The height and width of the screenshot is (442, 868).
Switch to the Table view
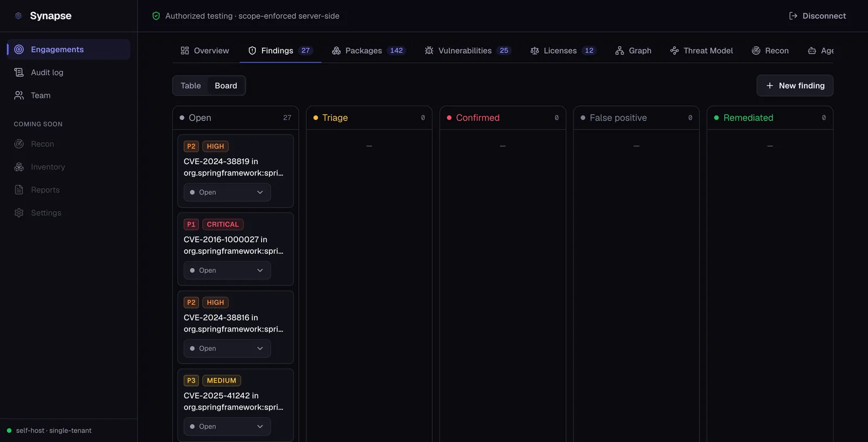coord(190,86)
